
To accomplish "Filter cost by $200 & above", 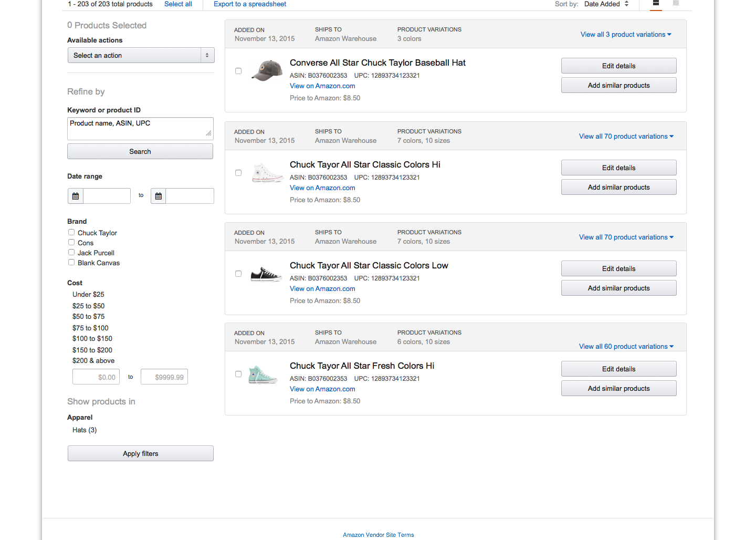I will tap(93, 360).
